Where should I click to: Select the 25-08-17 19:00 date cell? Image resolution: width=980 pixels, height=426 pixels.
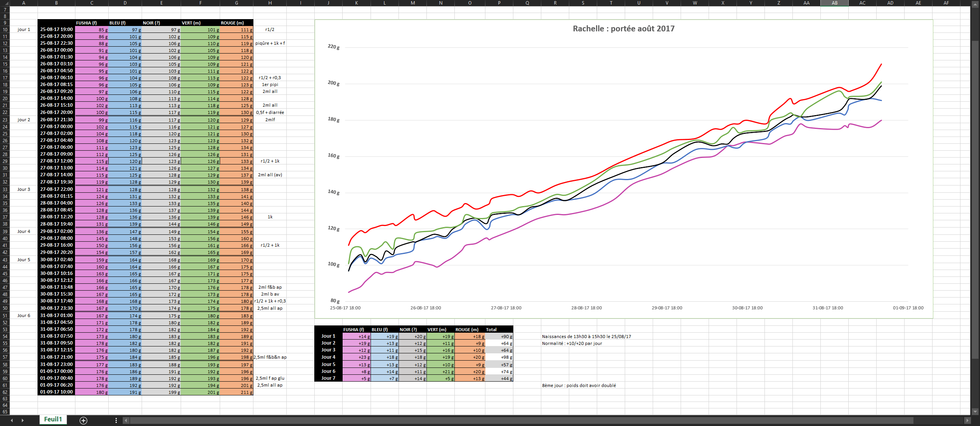point(56,29)
